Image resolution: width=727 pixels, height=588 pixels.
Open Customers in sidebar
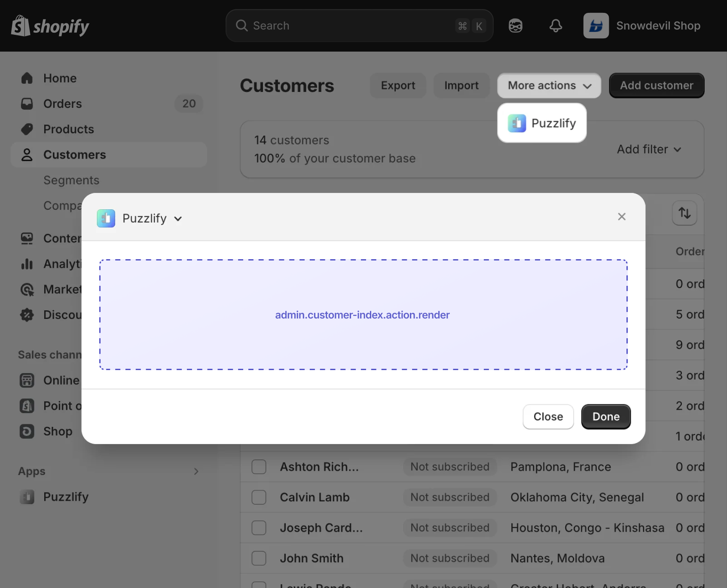point(109,155)
